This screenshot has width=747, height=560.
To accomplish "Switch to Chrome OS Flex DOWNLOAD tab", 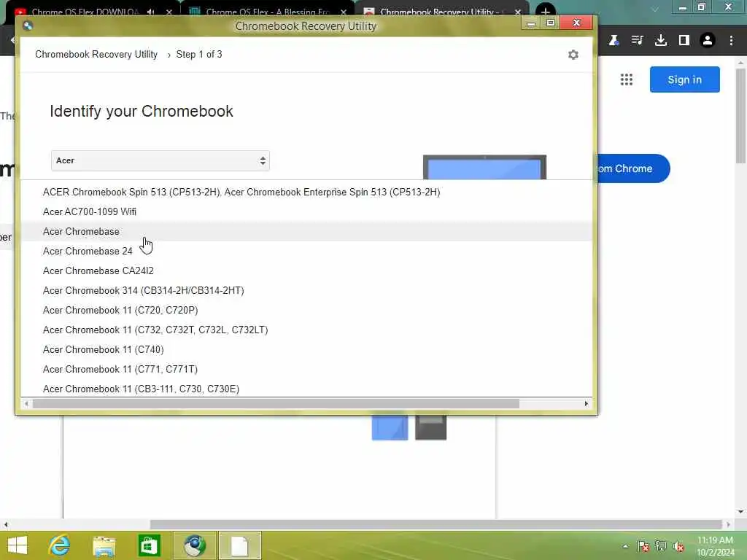I will (x=85, y=12).
